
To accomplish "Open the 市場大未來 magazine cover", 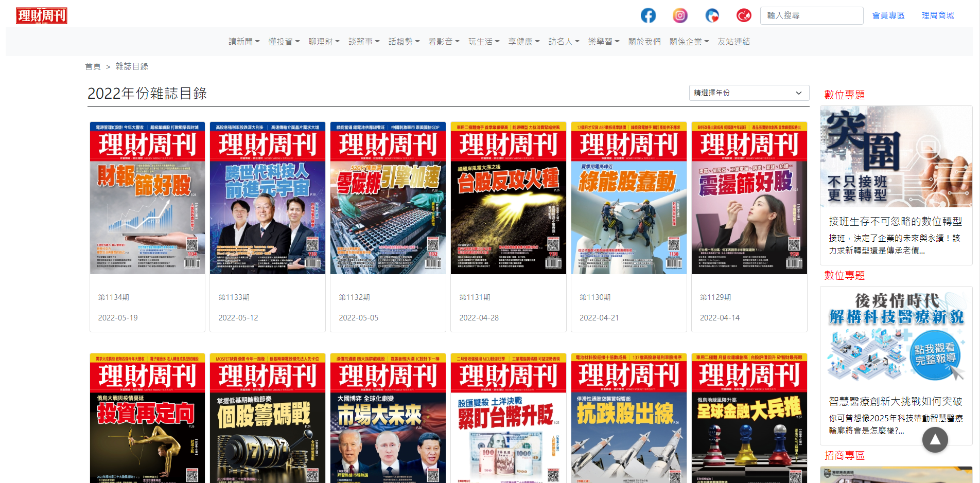I will pyautogui.click(x=388, y=418).
